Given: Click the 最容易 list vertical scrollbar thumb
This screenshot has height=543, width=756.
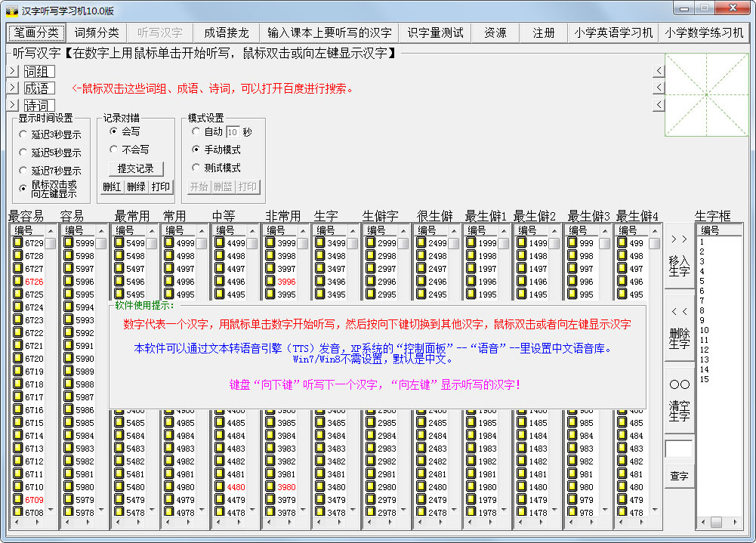Looking at the screenshot, I should [51, 243].
